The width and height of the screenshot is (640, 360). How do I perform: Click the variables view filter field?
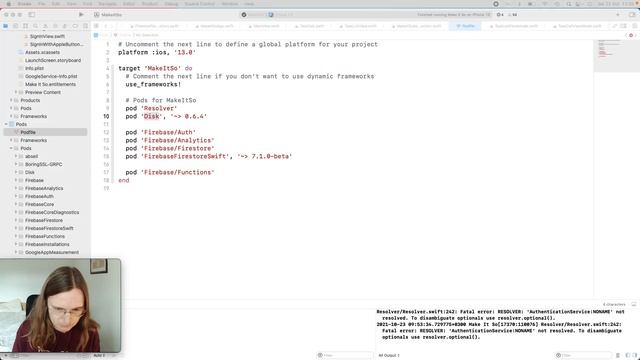pyautogui.click(x=345, y=355)
